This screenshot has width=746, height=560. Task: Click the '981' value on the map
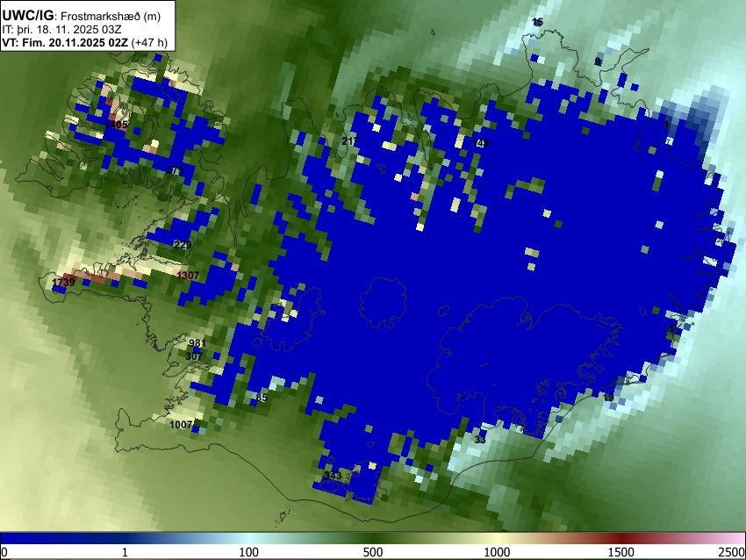tap(197, 343)
